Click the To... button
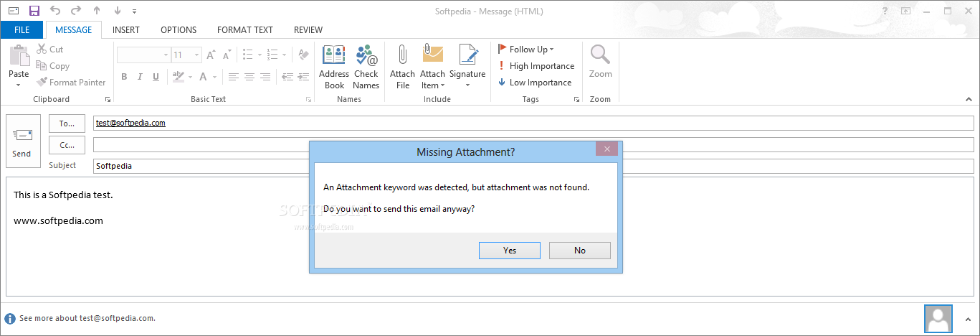 tap(67, 123)
